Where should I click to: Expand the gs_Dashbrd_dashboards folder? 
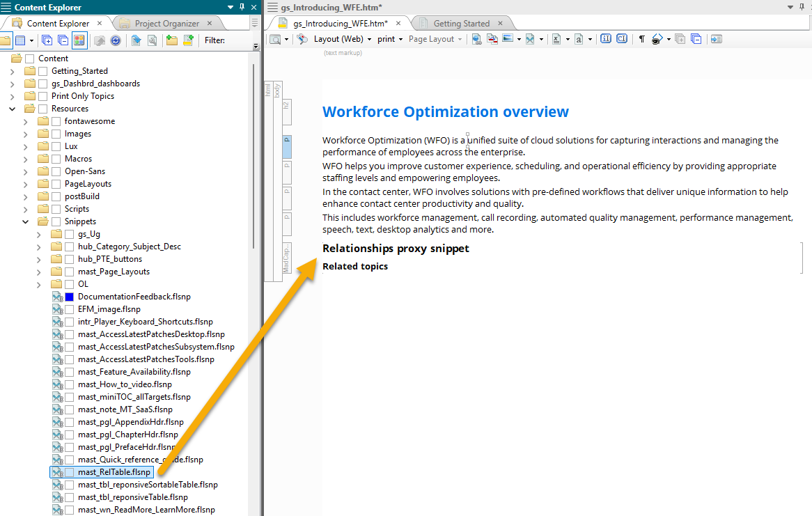[12, 84]
